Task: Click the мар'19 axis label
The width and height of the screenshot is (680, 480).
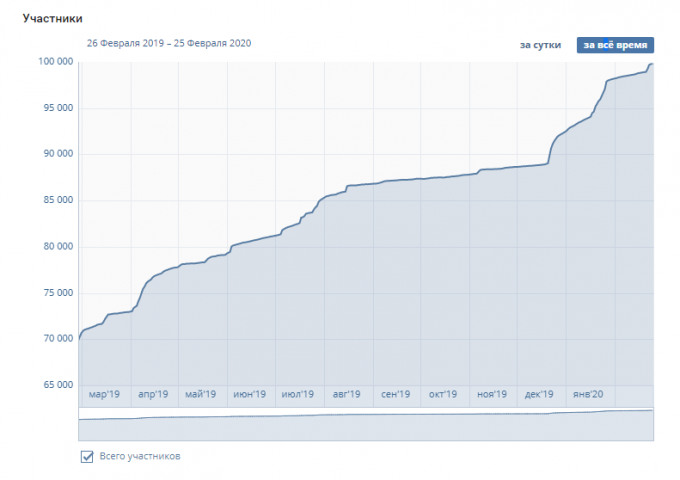Action: [104, 395]
